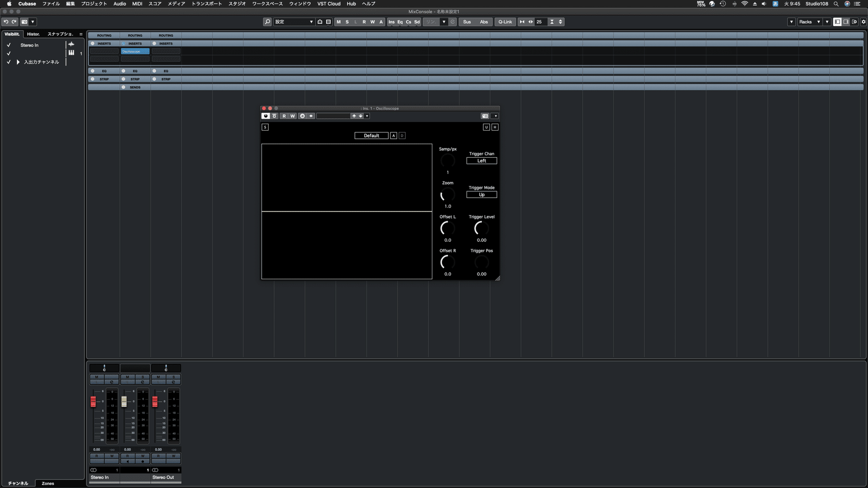Click the redo arrow icon in MixConsole toolbar
Image resolution: width=868 pixels, height=488 pixels.
coord(14,22)
